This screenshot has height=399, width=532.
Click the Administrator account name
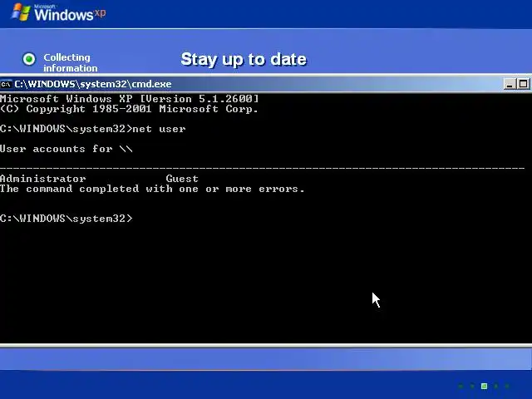pyautogui.click(x=43, y=179)
